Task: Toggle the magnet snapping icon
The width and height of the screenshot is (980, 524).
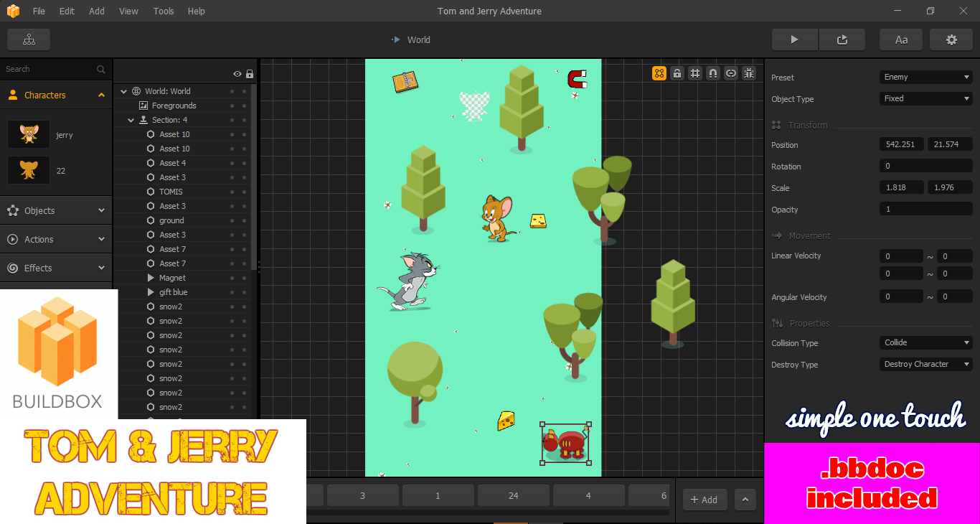Action: (713, 72)
